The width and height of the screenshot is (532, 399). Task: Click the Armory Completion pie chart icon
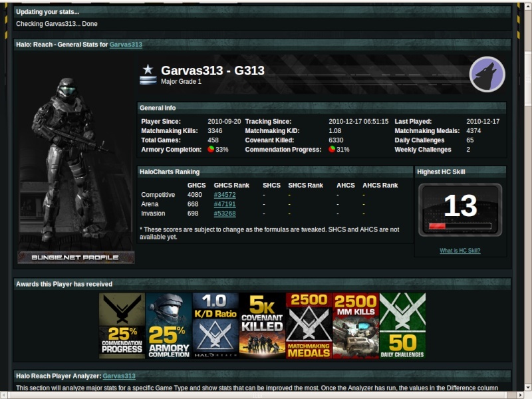211,149
